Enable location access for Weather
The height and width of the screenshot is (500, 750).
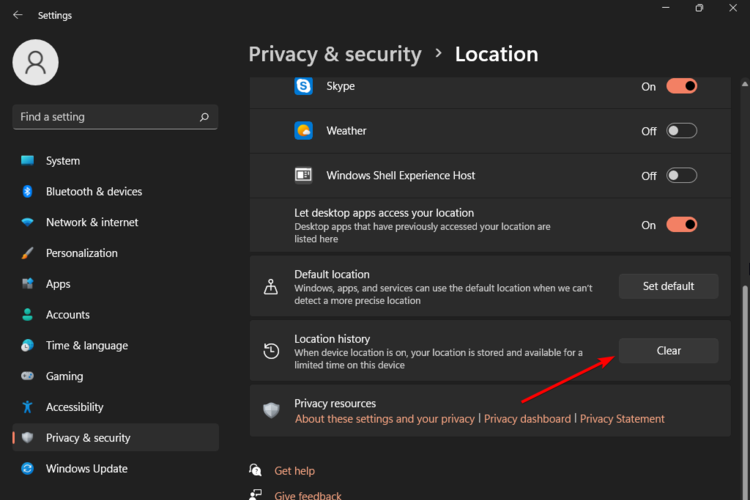(681, 131)
